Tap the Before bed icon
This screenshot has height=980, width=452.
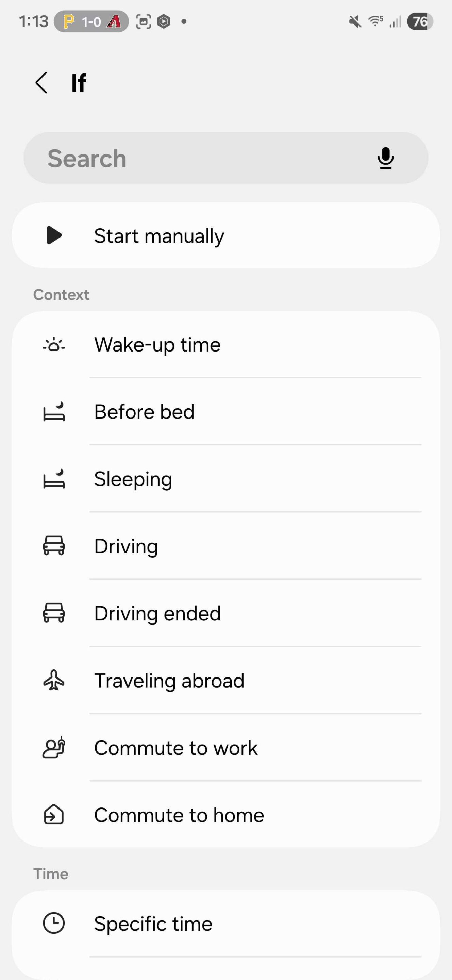54,412
